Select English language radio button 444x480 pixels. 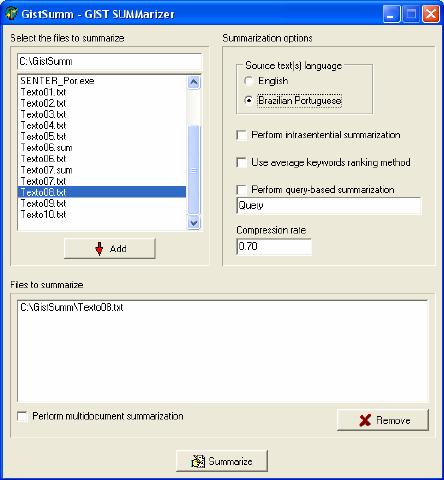(x=248, y=81)
